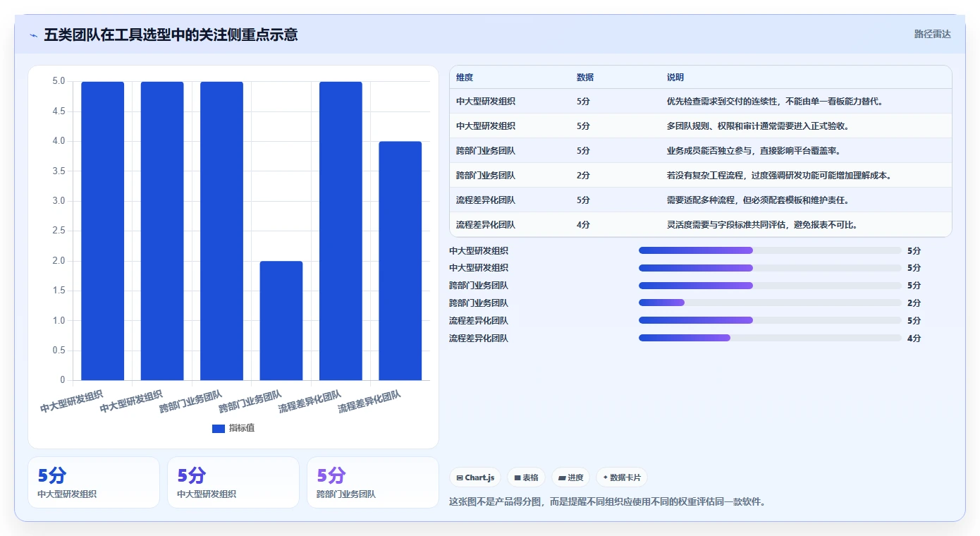Click the 指标值 legend label

click(x=242, y=428)
